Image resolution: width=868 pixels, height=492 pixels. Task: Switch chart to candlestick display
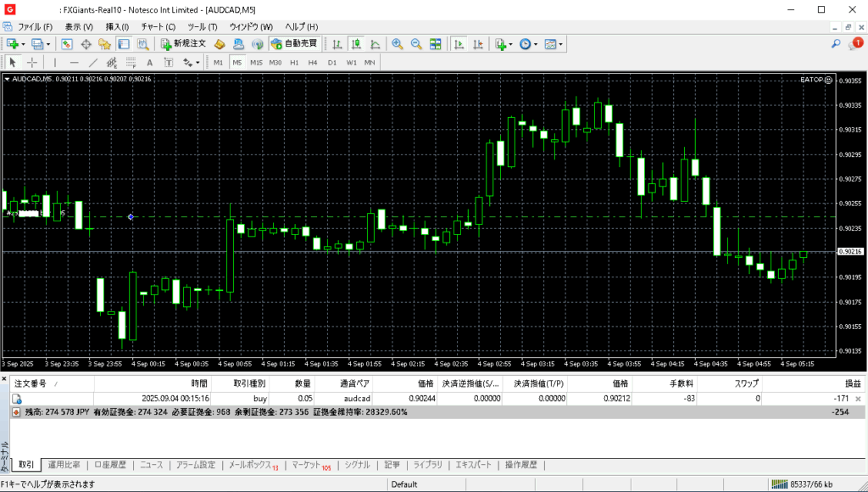click(357, 43)
